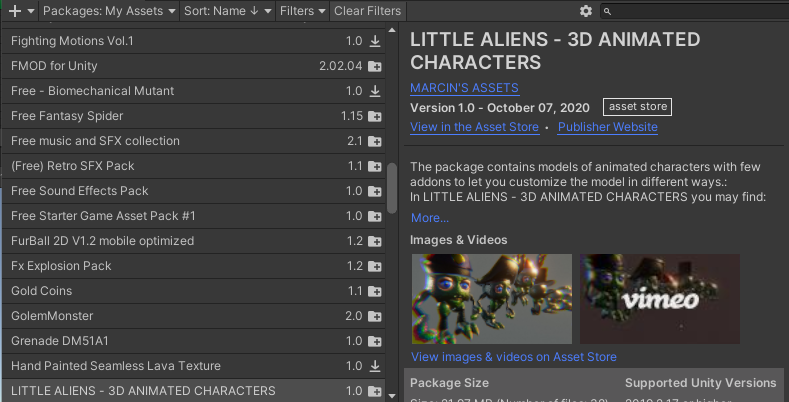Select Free Starter Game Asset Pack #1
The width and height of the screenshot is (789, 402).
click(194, 216)
